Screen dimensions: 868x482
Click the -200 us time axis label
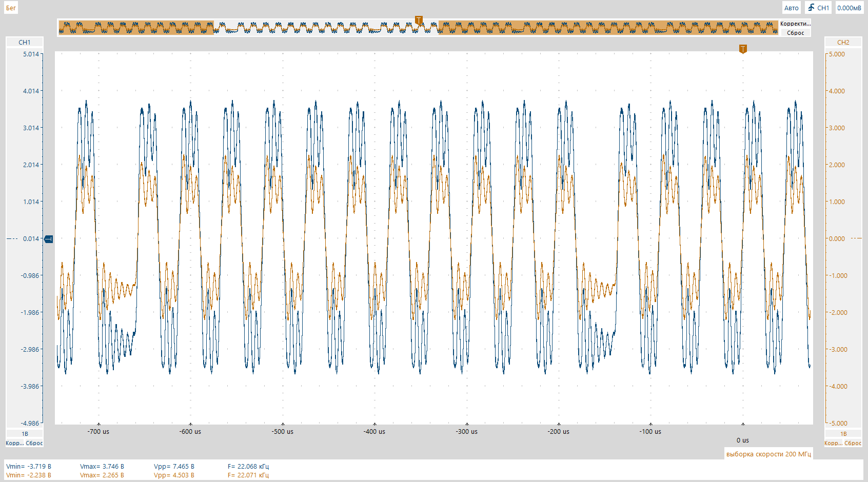pyautogui.click(x=558, y=431)
